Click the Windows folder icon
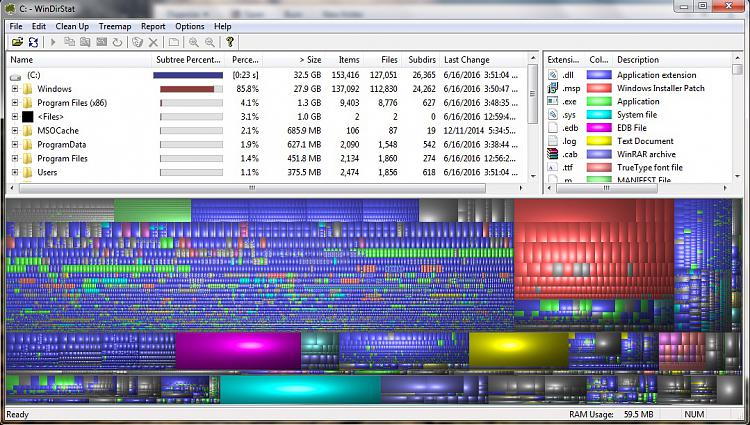Viewport: 750px width, 425px height. click(x=28, y=89)
